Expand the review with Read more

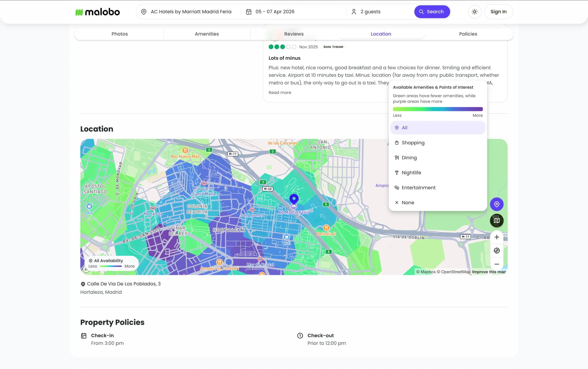pyautogui.click(x=280, y=92)
